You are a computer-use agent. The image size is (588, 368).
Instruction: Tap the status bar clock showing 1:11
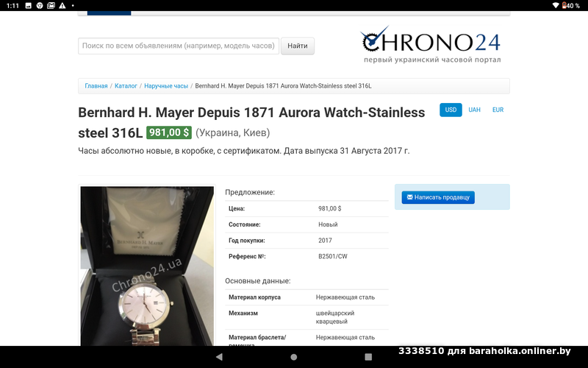[x=12, y=5]
